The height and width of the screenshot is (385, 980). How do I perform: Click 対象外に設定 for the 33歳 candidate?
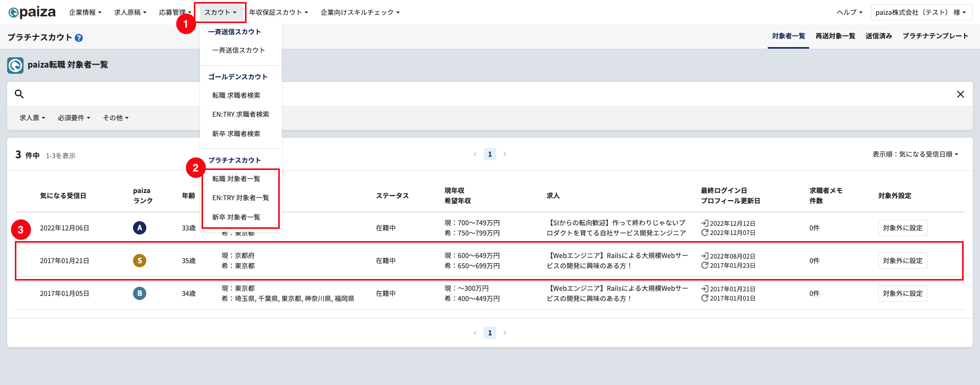point(903,228)
